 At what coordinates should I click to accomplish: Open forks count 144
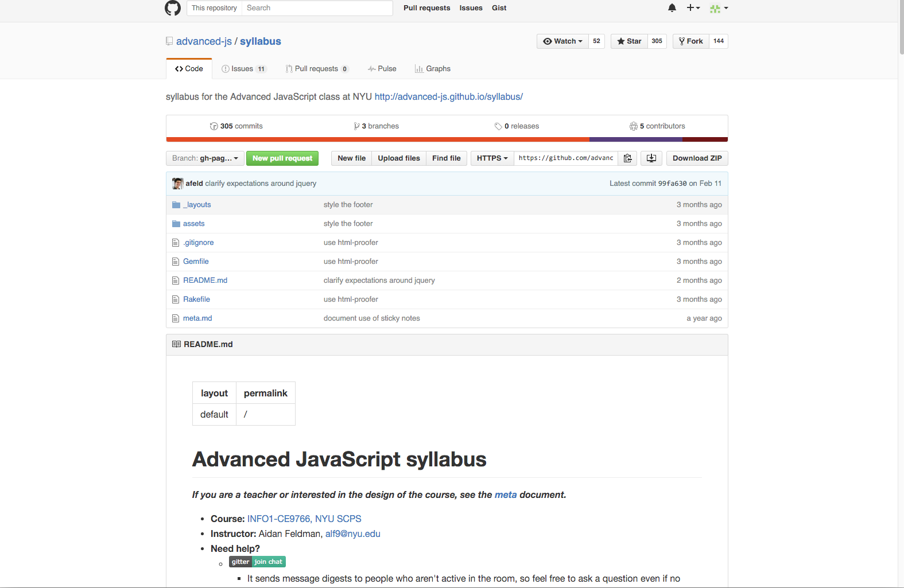point(719,41)
